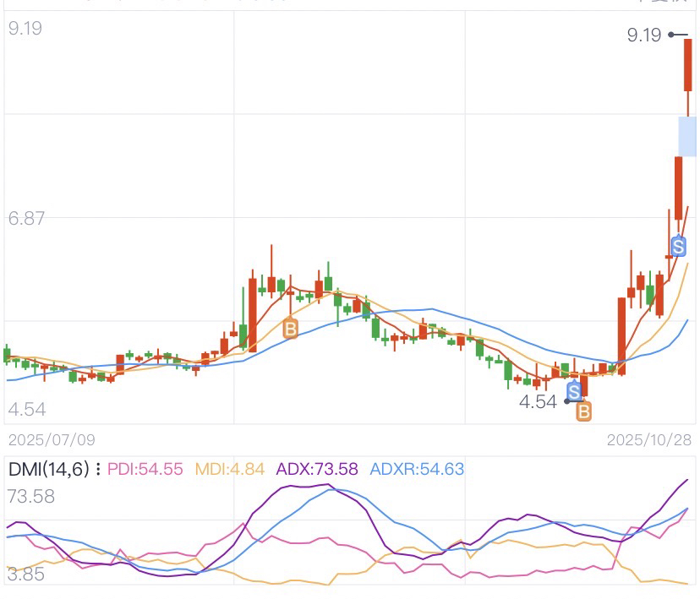
Task: Click the ADXR:54.63 legend label
Action: click(417, 469)
